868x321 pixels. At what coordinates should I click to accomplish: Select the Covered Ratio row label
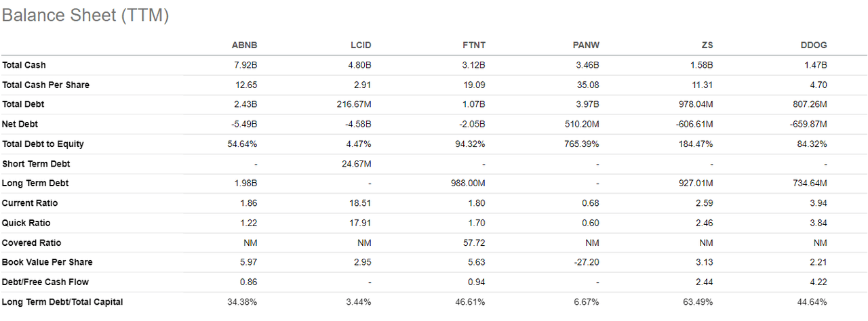(x=32, y=242)
